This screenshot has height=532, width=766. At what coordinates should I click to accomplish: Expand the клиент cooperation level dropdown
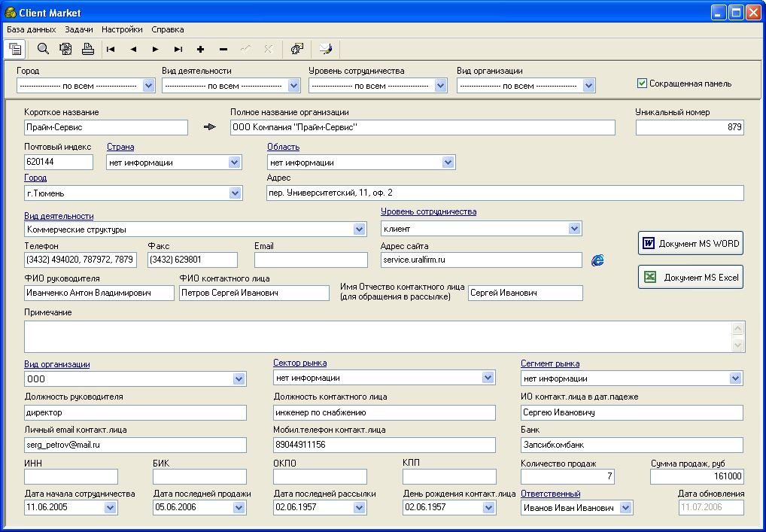575,229
